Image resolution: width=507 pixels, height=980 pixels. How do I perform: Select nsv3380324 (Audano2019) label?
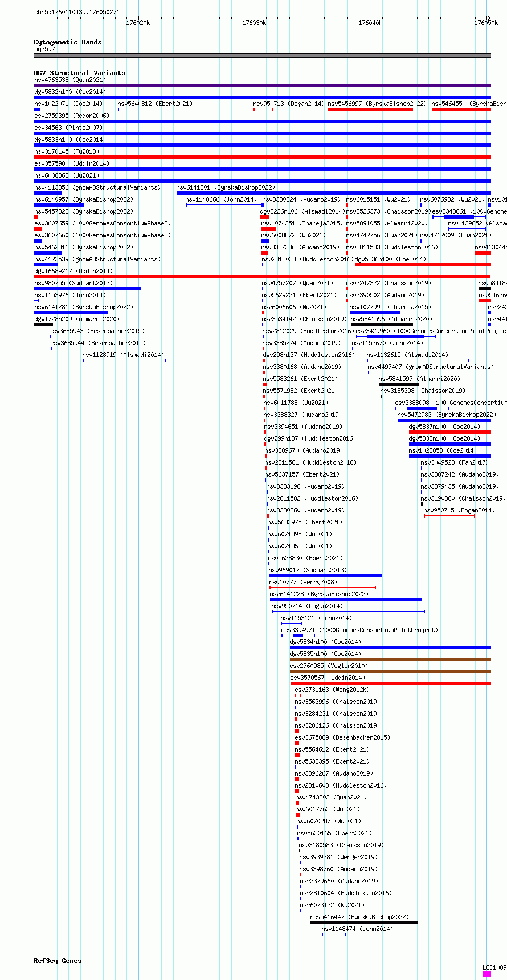(301, 199)
